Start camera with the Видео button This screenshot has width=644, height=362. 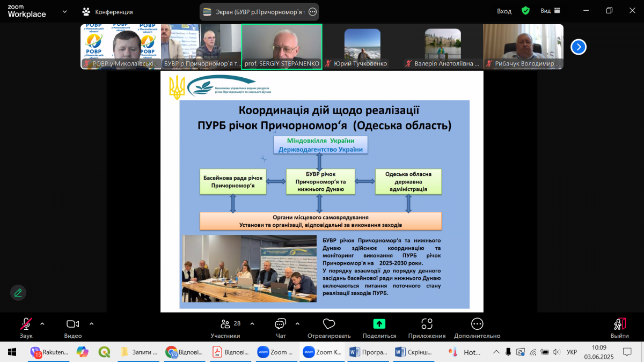(72, 328)
